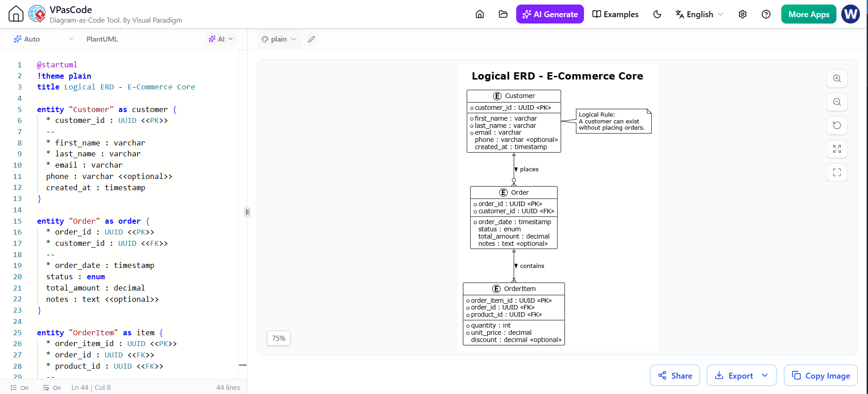
Task: Click the 75% zoom level indicator
Action: (x=279, y=338)
